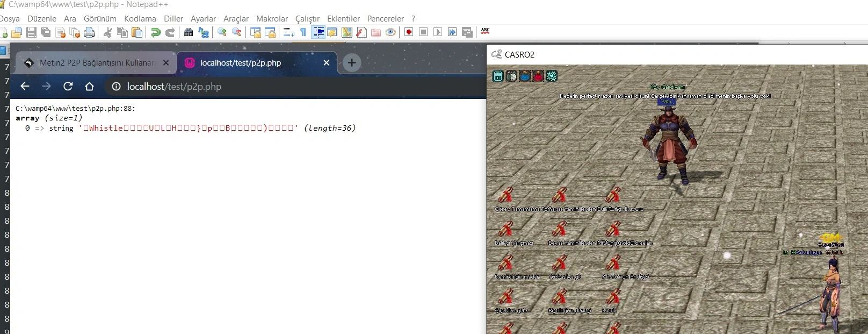Go back in the browser
The width and height of the screenshot is (868, 334).
point(25,87)
